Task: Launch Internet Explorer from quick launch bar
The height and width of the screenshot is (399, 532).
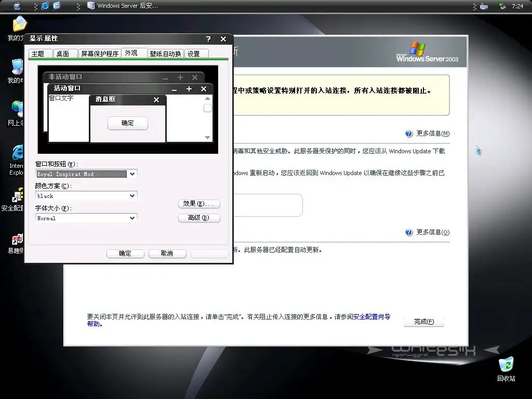Action: (x=45, y=6)
